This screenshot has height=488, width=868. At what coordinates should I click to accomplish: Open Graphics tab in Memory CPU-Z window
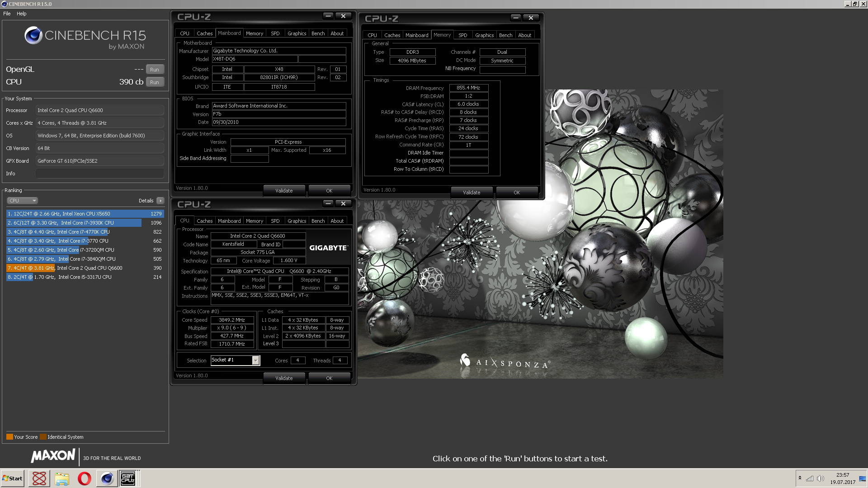click(x=485, y=35)
